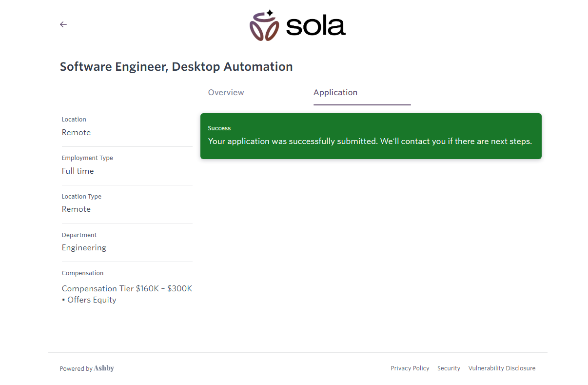Image resolution: width=588 pixels, height=385 pixels.
Task: Click the Software Engineer, Desktop Automation title
Action: (x=176, y=67)
